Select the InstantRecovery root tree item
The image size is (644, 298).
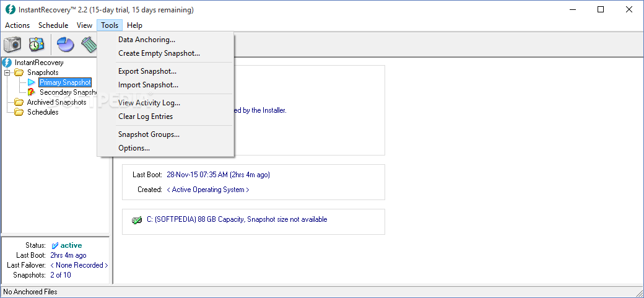tap(39, 63)
